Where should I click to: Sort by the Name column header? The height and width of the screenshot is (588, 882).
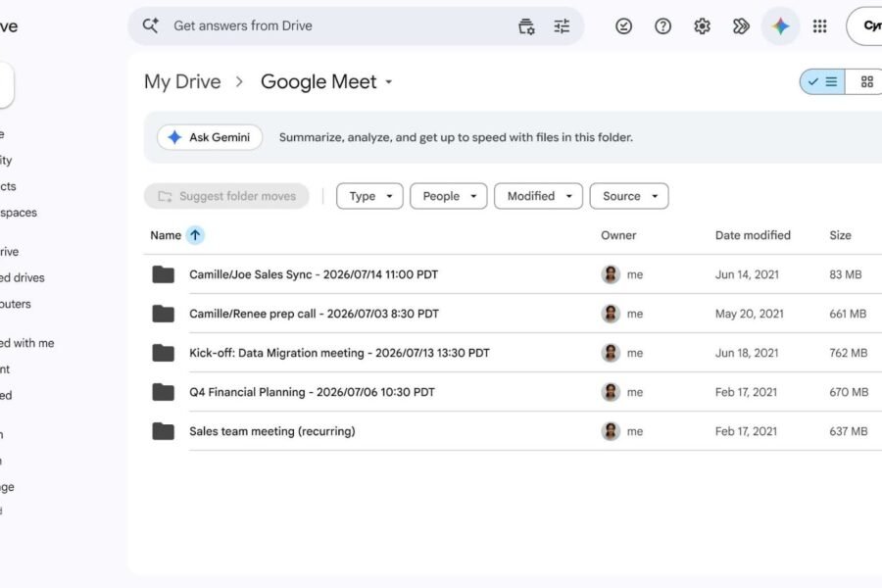point(166,235)
